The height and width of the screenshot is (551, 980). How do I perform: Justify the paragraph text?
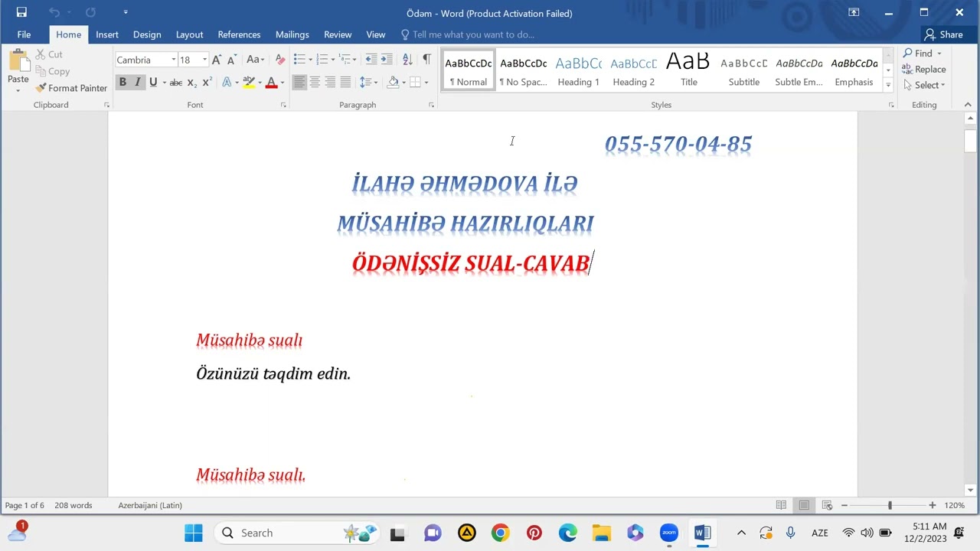345,83
